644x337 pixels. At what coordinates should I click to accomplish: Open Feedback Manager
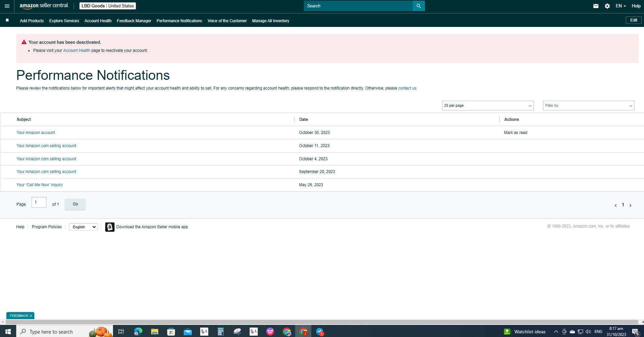click(x=134, y=21)
